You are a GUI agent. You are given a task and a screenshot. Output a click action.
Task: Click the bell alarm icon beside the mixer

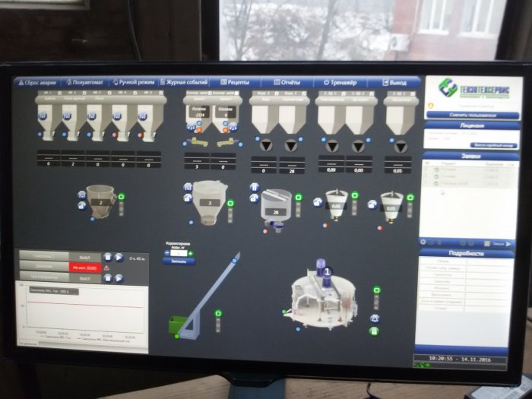coord(375,318)
